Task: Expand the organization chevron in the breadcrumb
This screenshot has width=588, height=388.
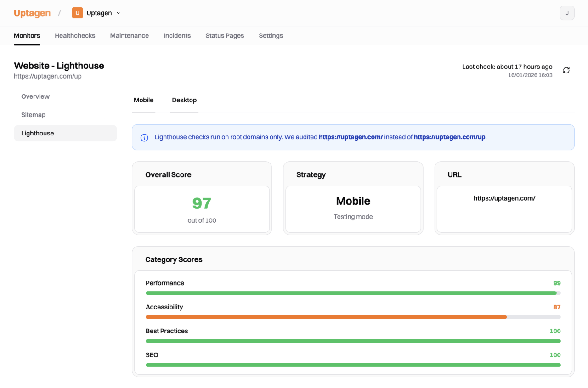Action: (x=119, y=13)
